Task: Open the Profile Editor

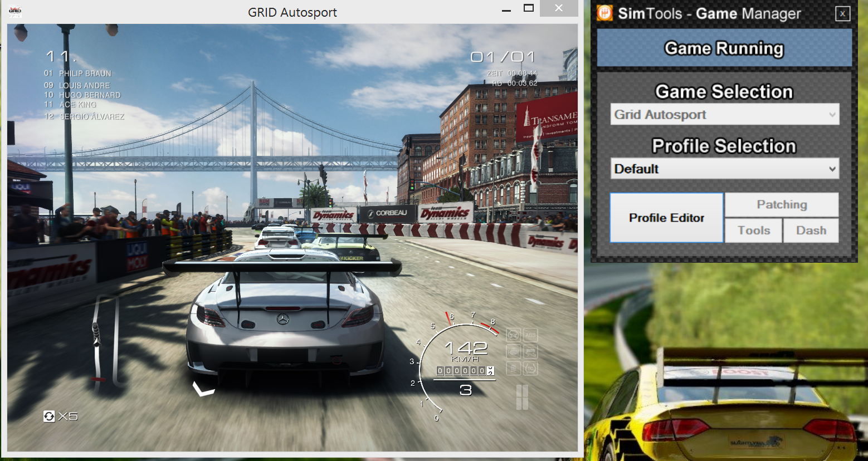Action: (667, 218)
